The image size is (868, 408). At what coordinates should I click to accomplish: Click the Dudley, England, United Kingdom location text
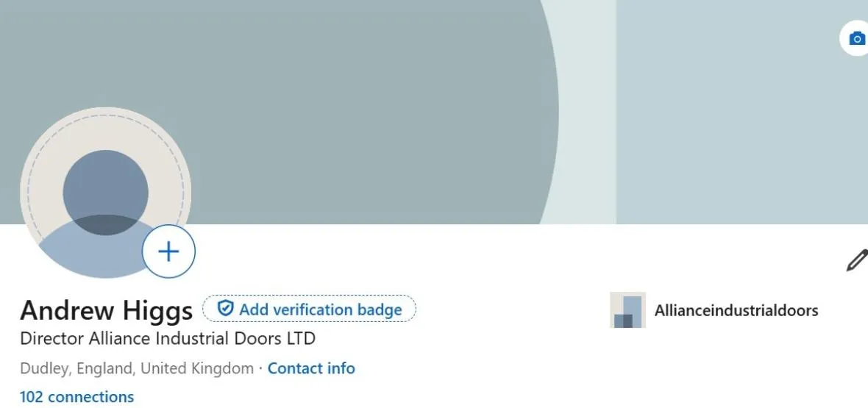tap(137, 368)
